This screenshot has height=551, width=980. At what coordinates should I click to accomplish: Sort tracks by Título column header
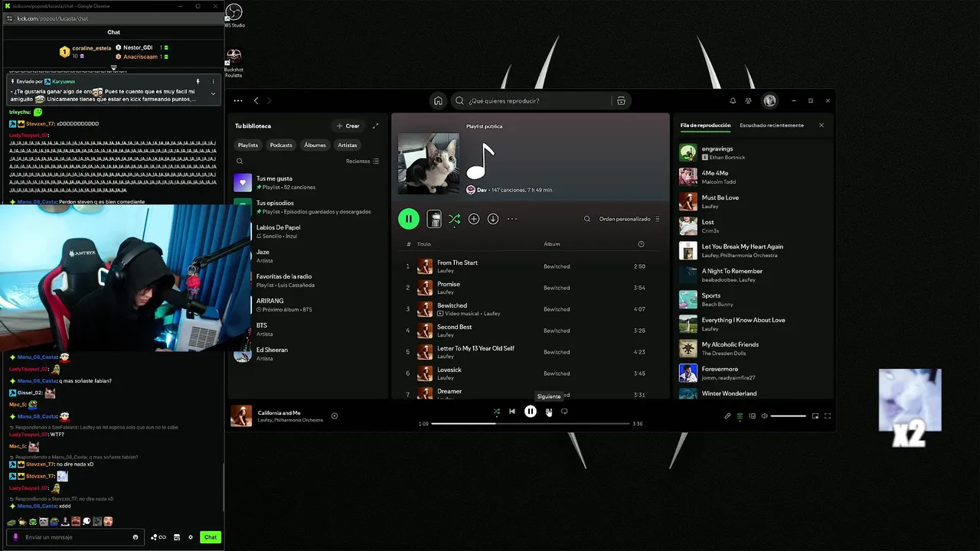423,244
